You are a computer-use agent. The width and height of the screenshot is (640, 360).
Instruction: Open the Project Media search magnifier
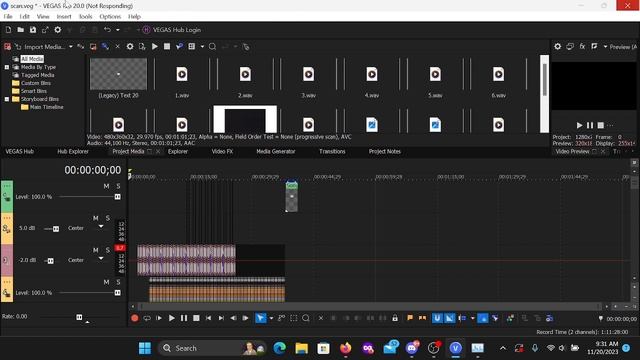212,47
